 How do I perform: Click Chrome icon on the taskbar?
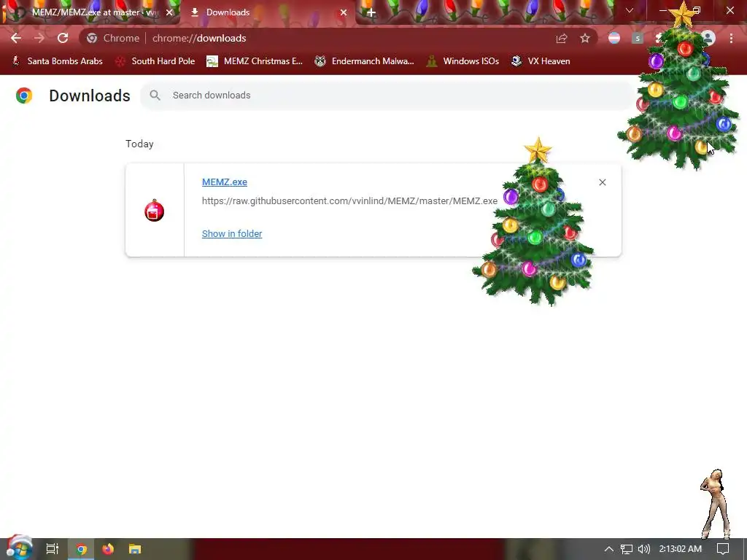tap(82, 549)
